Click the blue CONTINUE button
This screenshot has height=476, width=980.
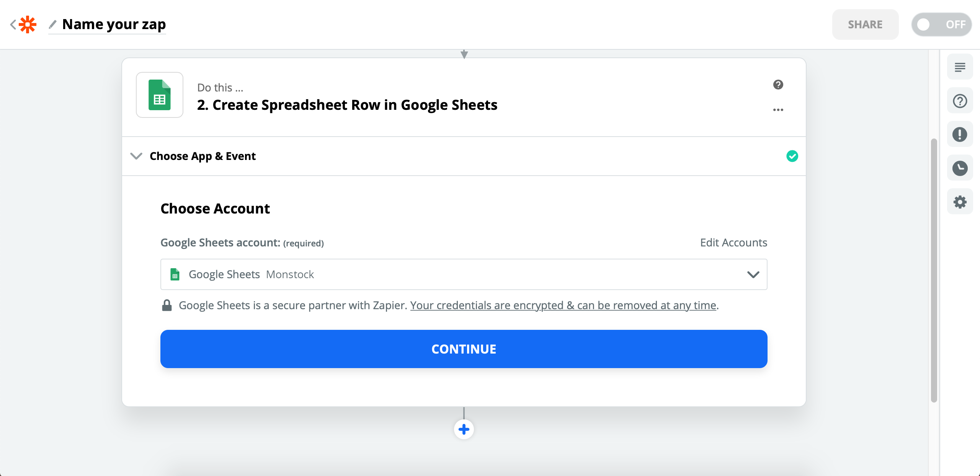point(464,349)
